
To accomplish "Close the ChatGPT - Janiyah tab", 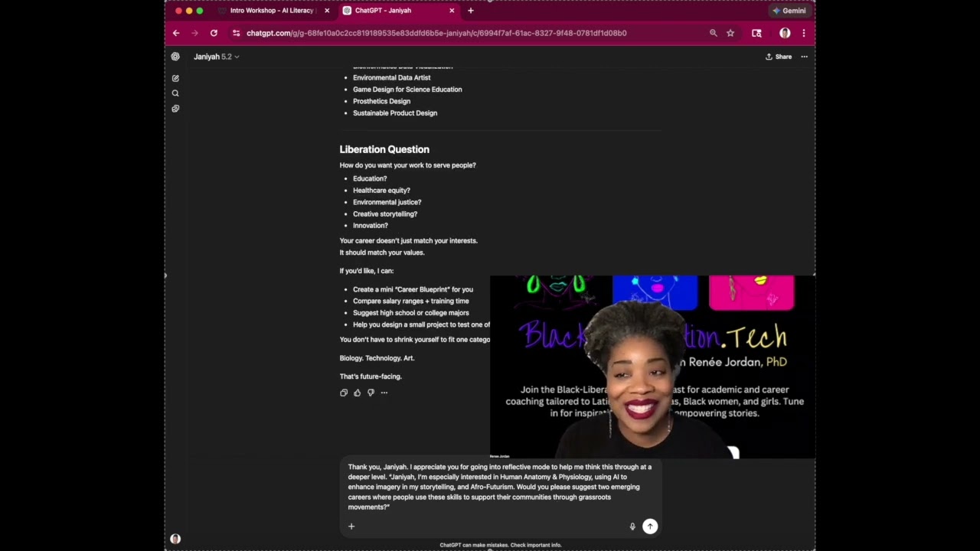I will [452, 11].
